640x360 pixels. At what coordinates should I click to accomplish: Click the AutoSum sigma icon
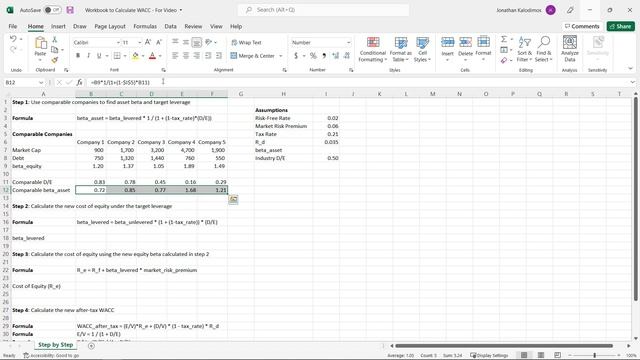tap(504, 39)
